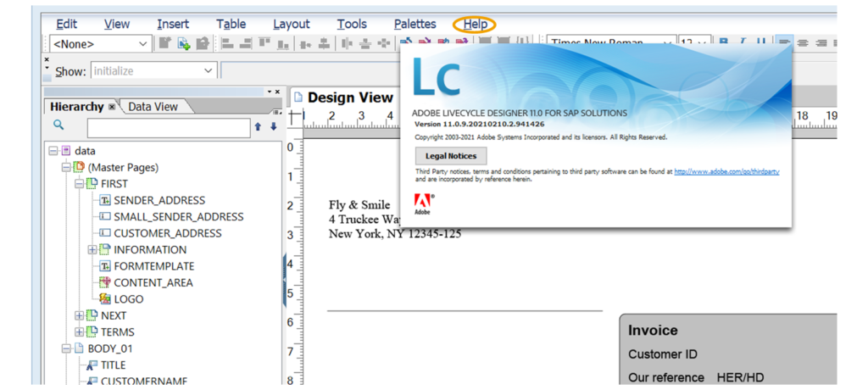Click the LOGO image object icon in the tree
Image resolution: width=868 pixels, height=390 pixels.
105,299
